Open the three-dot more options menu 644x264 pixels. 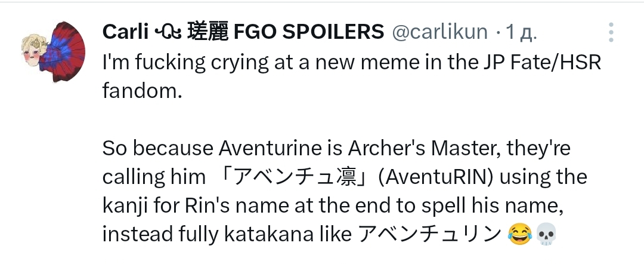[611, 32]
